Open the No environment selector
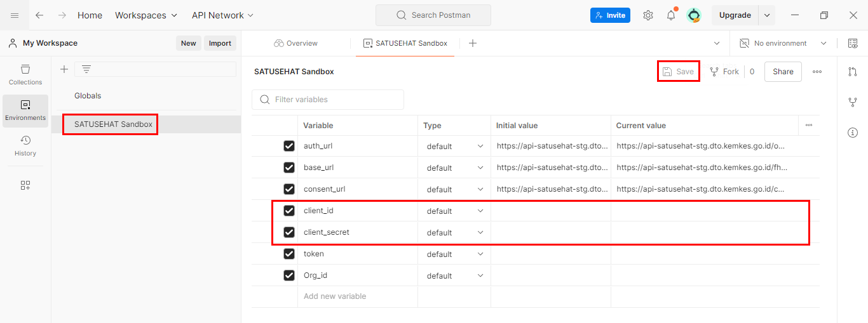Image resolution: width=868 pixels, height=323 pixels. click(783, 43)
